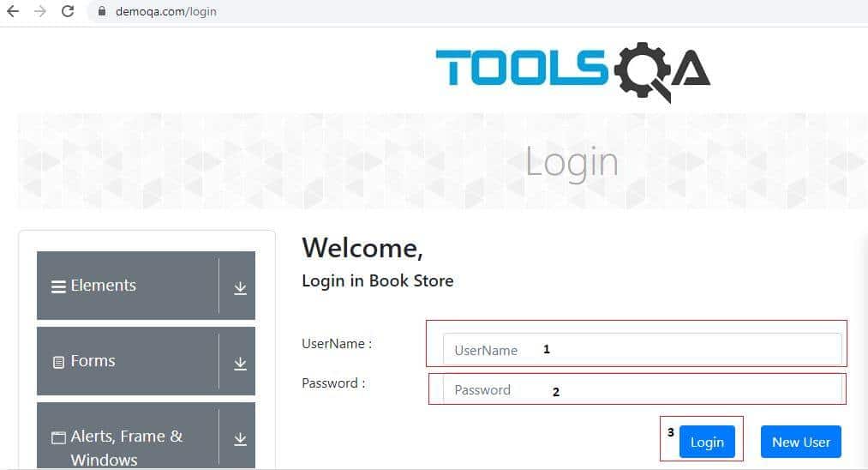The image size is (868, 470).
Task: Click the Alerts window icon
Action: coord(58,438)
